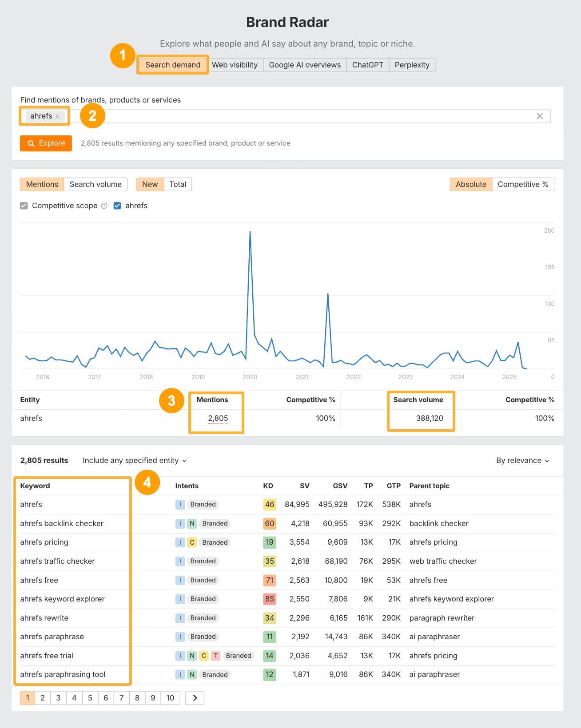Click the parent topic paragraph rewriter

point(442,618)
